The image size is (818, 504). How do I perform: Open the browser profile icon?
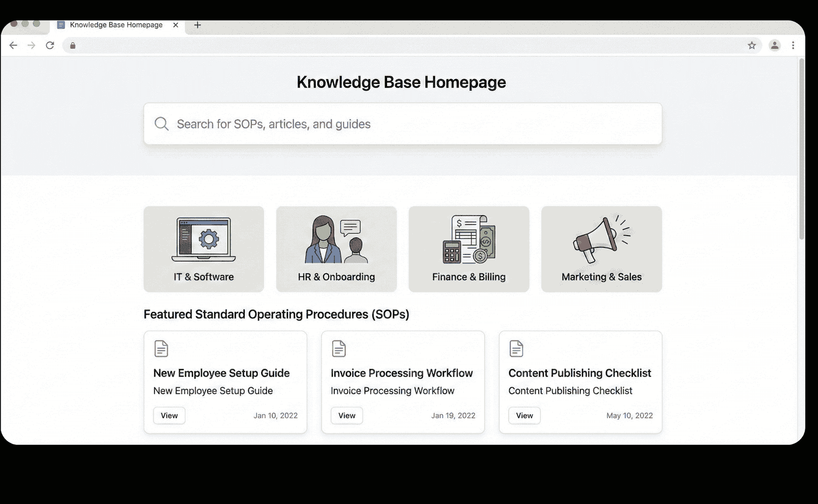click(x=774, y=45)
